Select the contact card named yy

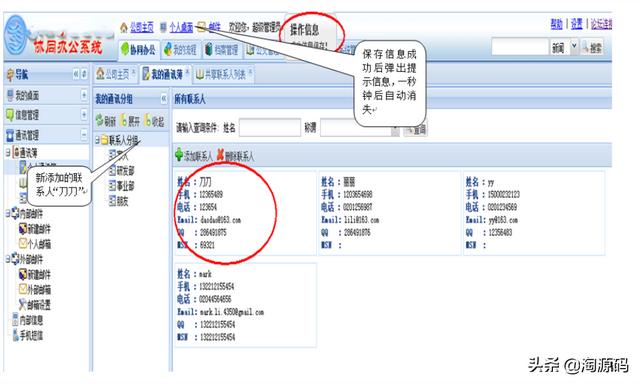pyautogui.click(x=534, y=213)
